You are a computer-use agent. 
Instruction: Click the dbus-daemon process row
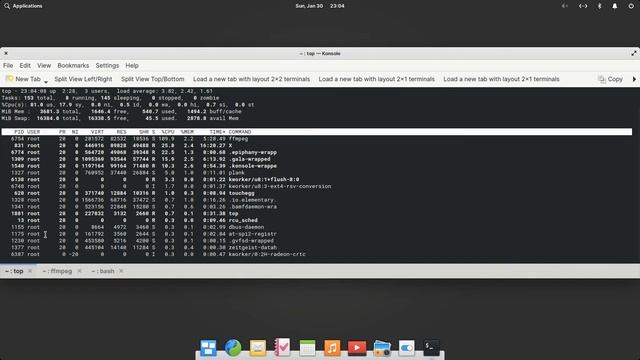tap(317, 227)
